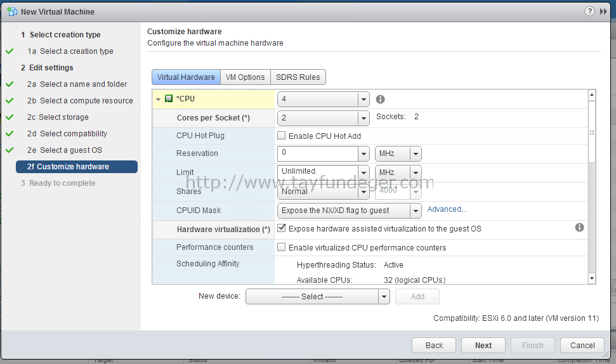Open the CPUID Mask dropdown
The width and height of the screenshot is (616, 364).
416,211
